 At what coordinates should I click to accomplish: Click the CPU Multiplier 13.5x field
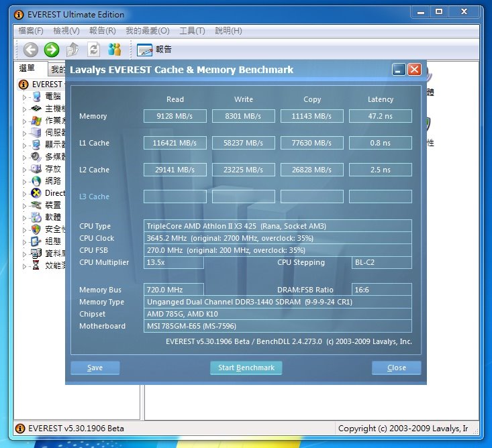[174, 262]
